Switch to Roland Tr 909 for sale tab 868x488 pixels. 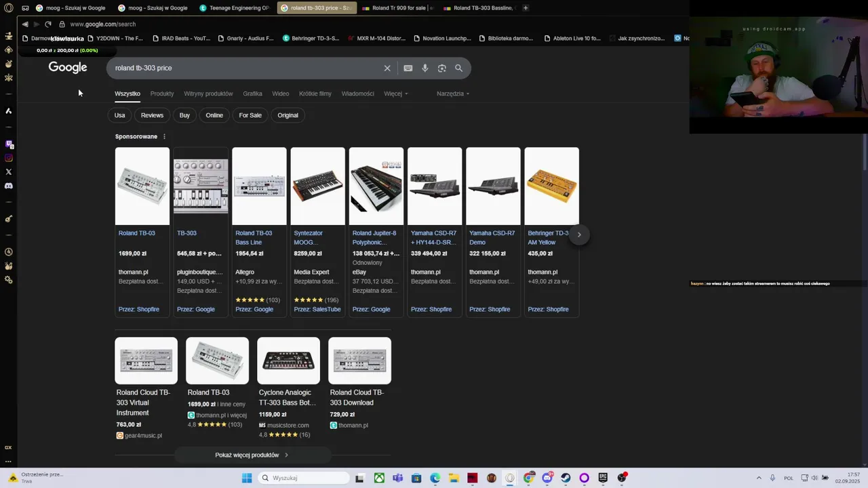pyautogui.click(x=397, y=8)
